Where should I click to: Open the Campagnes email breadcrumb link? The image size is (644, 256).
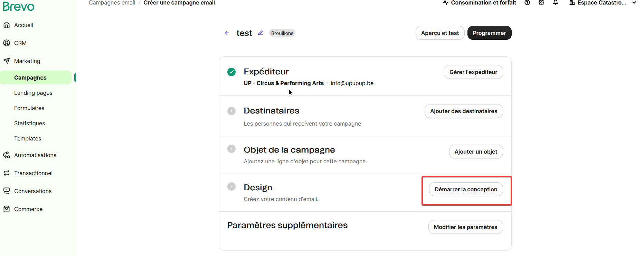(112, 3)
